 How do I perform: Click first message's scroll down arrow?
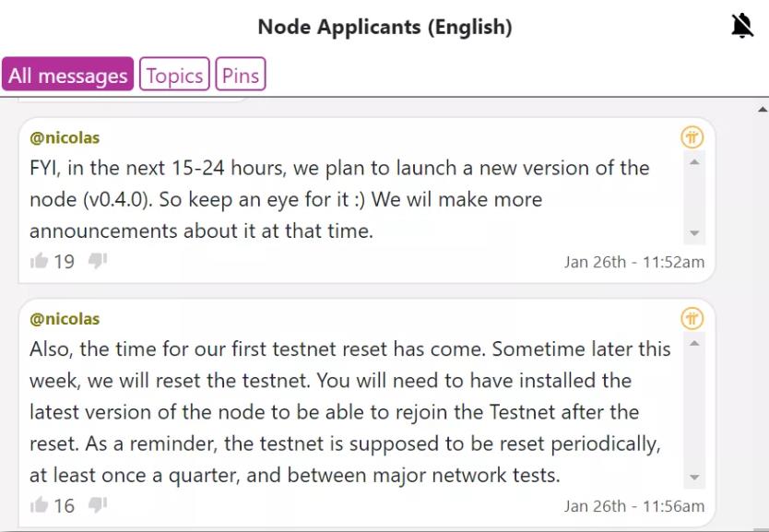click(694, 233)
